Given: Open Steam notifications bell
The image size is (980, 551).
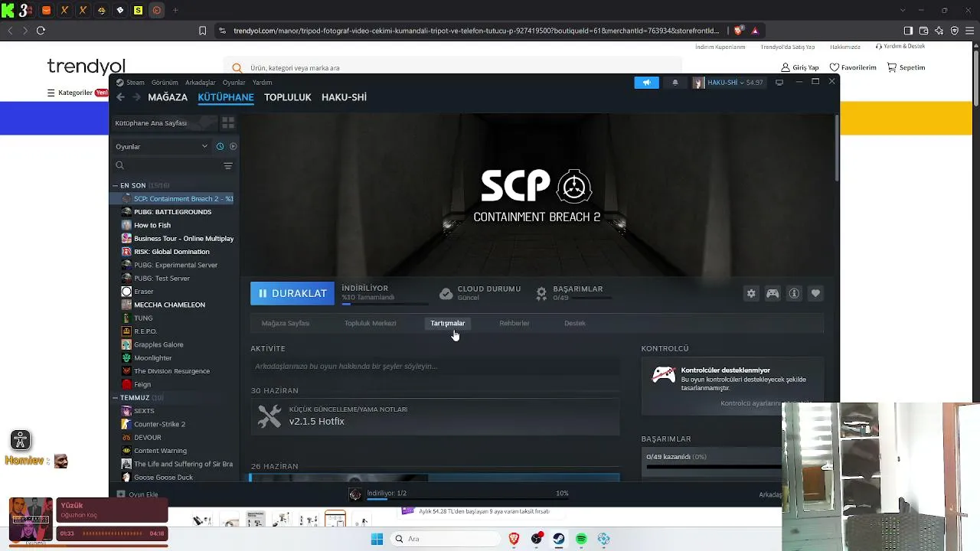Looking at the screenshot, I should 675,83.
